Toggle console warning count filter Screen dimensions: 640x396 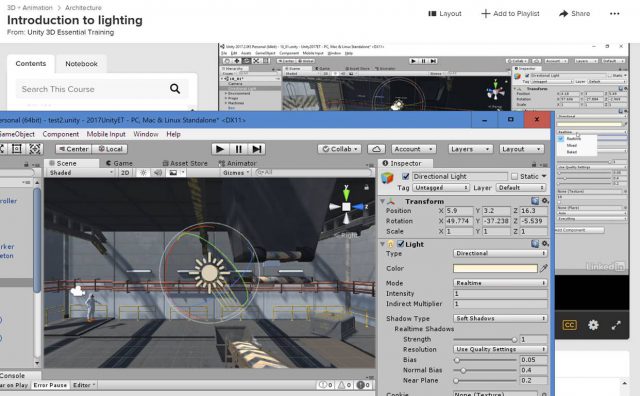coord(345,385)
